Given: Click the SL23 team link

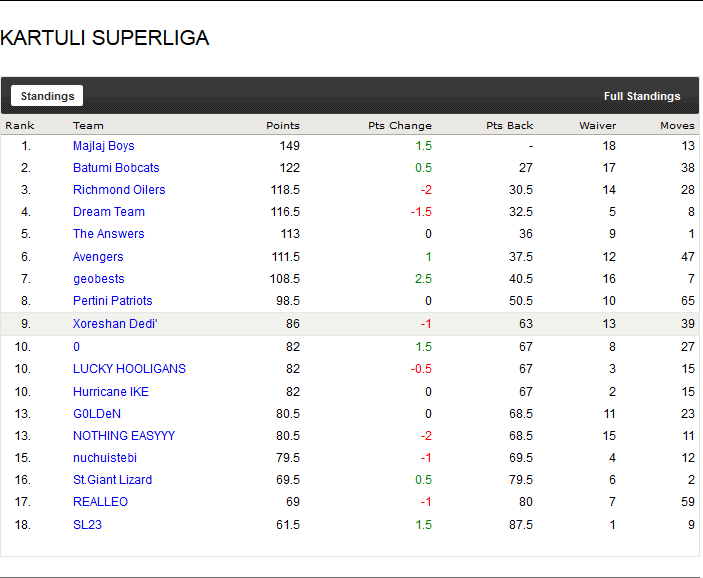Looking at the screenshot, I should click(87, 525).
